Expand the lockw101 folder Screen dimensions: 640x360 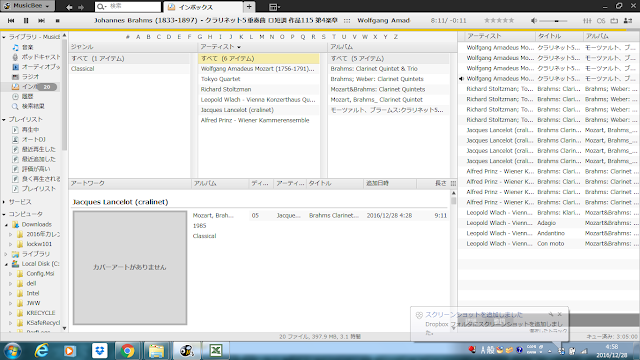click(x=11, y=244)
